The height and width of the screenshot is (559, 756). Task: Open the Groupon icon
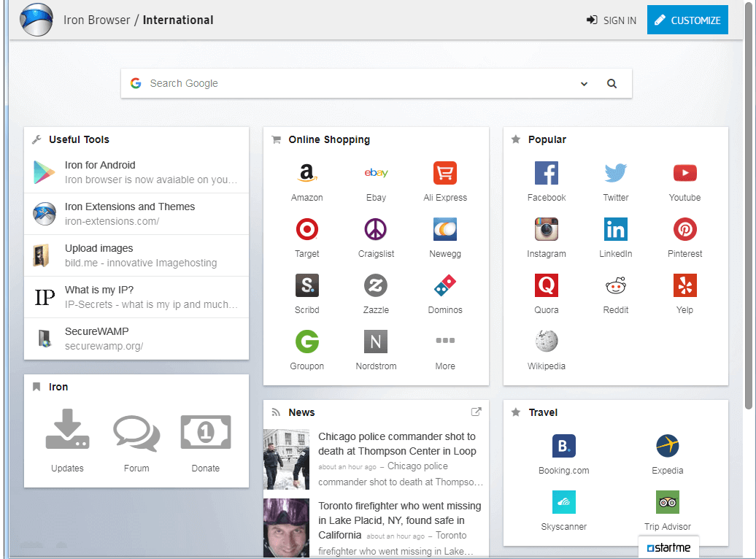[x=306, y=342]
